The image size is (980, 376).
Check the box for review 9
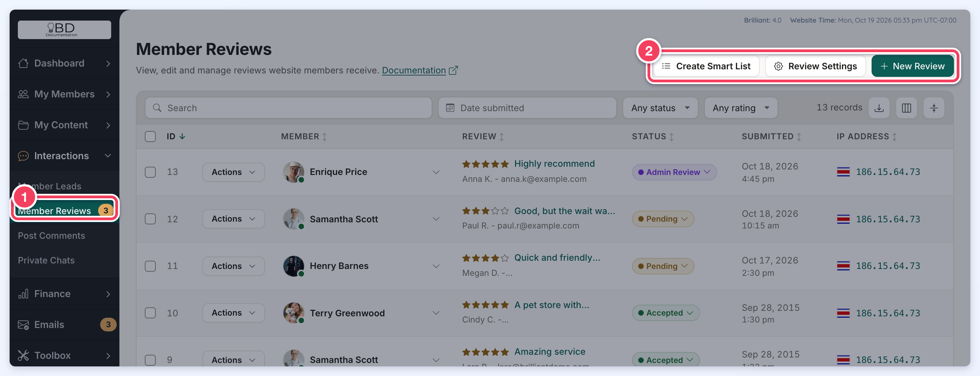150,360
